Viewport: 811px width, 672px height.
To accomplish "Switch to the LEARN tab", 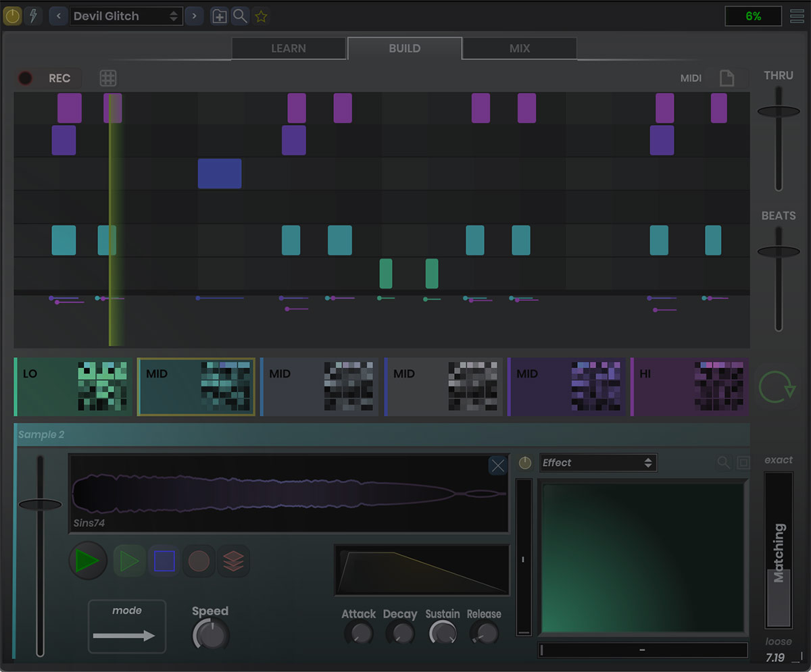I will pos(289,48).
